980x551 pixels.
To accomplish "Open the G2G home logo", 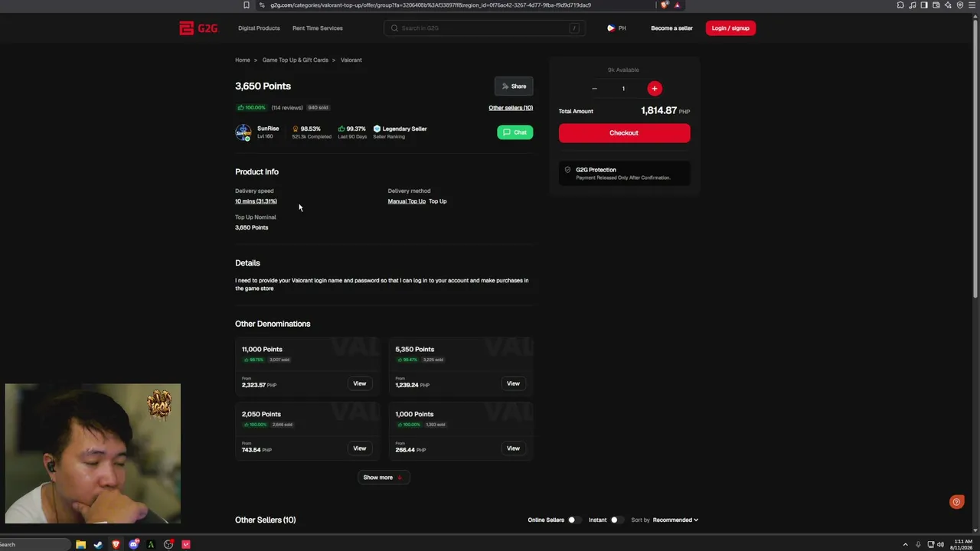I will pos(198,28).
